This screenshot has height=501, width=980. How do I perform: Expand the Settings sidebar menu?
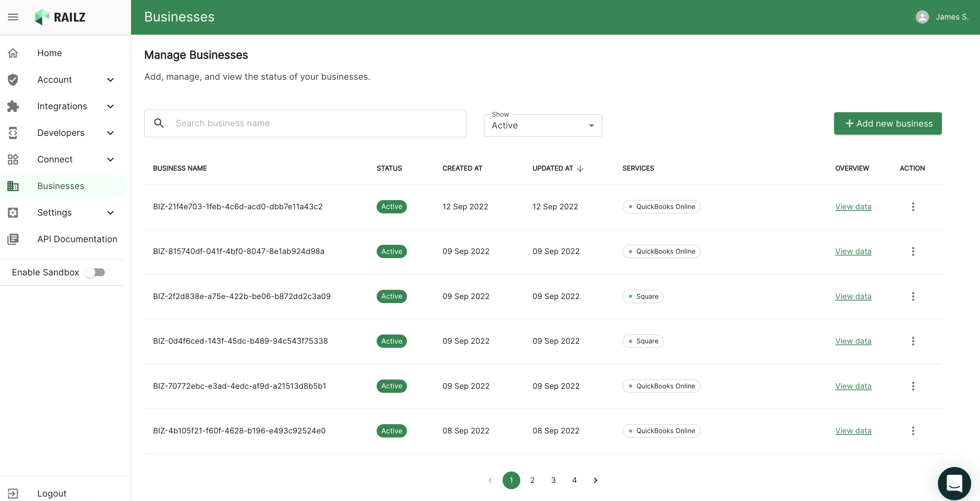(x=110, y=213)
